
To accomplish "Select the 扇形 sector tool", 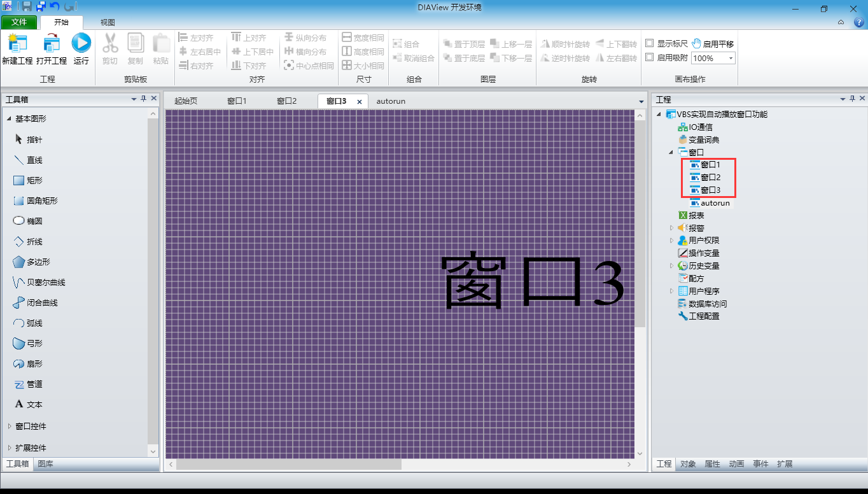I will coord(28,363).
